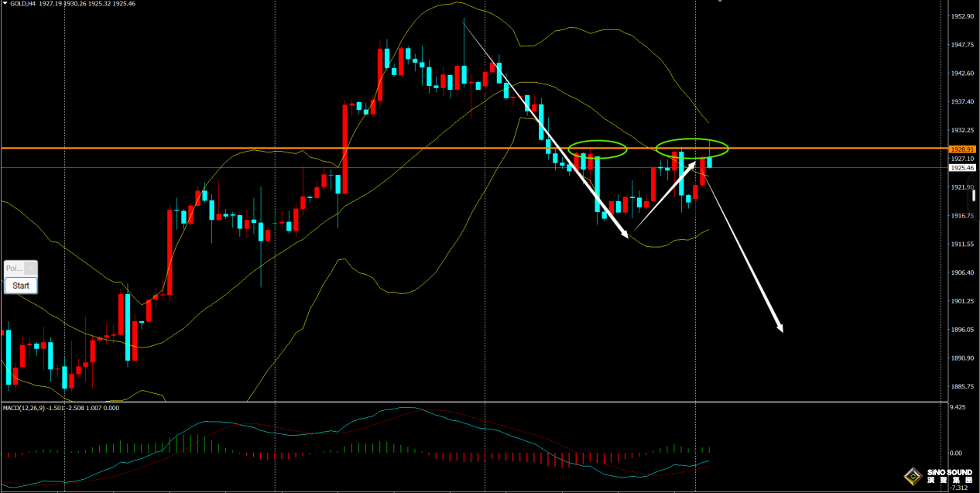Screen dimensions: 980x493
Task: Expand the triangle arrow beside GOLD,H4
Action: pyautogui.click(x=4, y=4)
